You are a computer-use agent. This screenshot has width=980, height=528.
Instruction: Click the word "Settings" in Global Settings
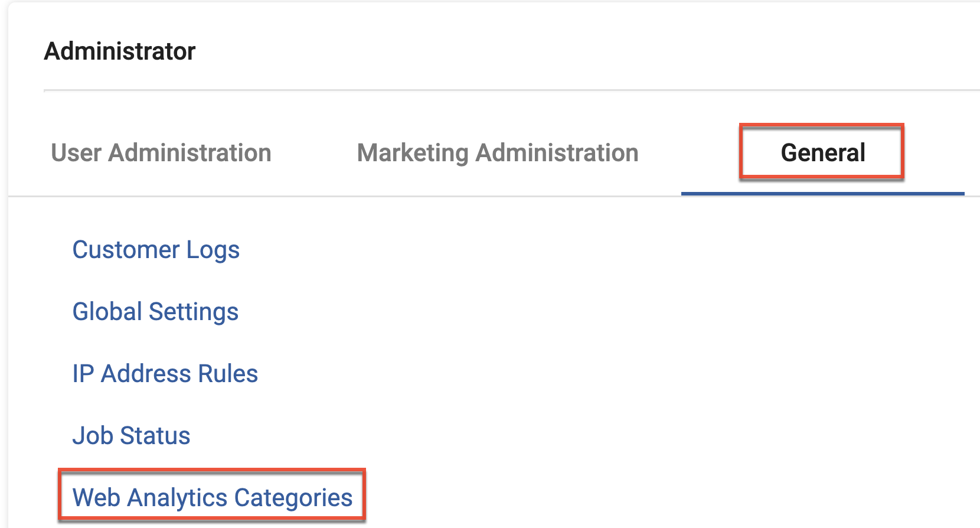193,312
